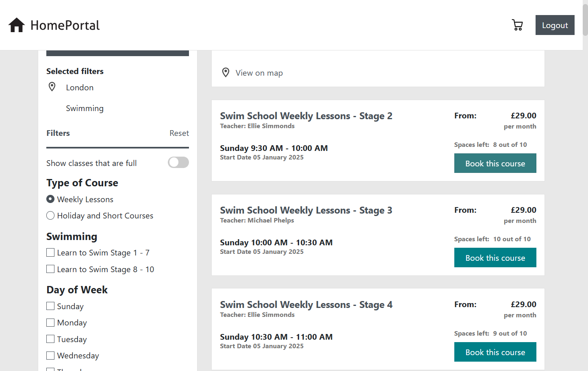Click Type of Course heading
588x371 pixels.
(x=82, y=183)
